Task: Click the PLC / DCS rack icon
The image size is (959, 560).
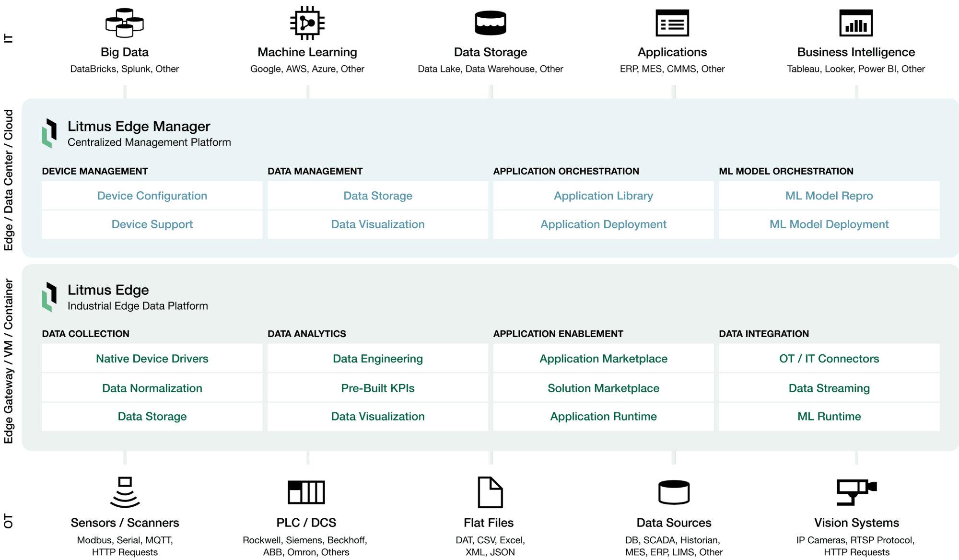Action: 306,492
